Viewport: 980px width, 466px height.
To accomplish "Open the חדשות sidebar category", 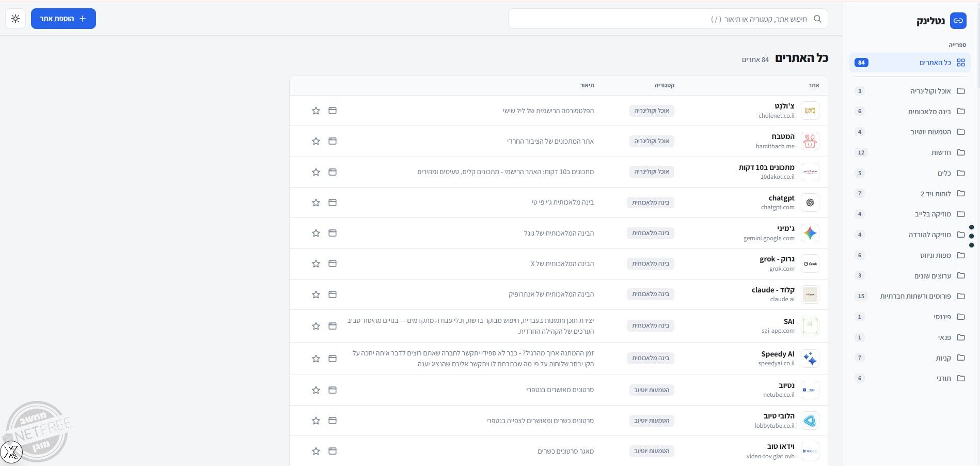I will pyautogui.click(x=910, y=152).
